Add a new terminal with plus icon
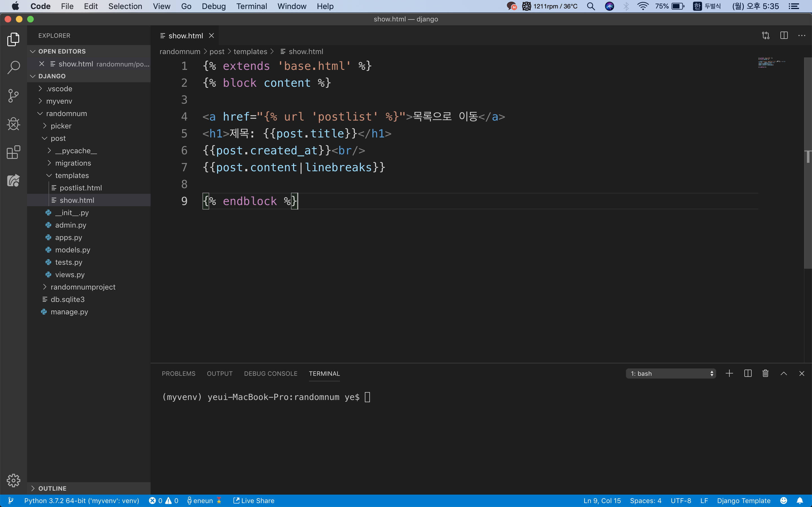Viewport: 812px width, 507px height. tap(729, 373)
